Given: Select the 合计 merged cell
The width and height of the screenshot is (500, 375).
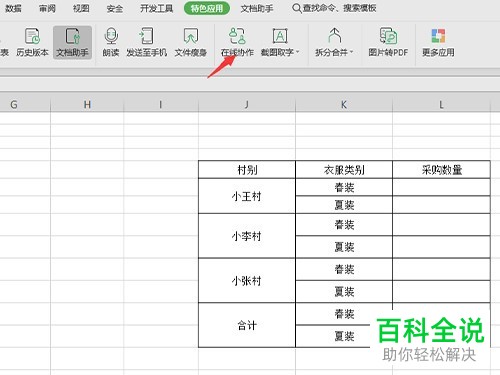Looking at the screenshot, I should pos(247,325).
